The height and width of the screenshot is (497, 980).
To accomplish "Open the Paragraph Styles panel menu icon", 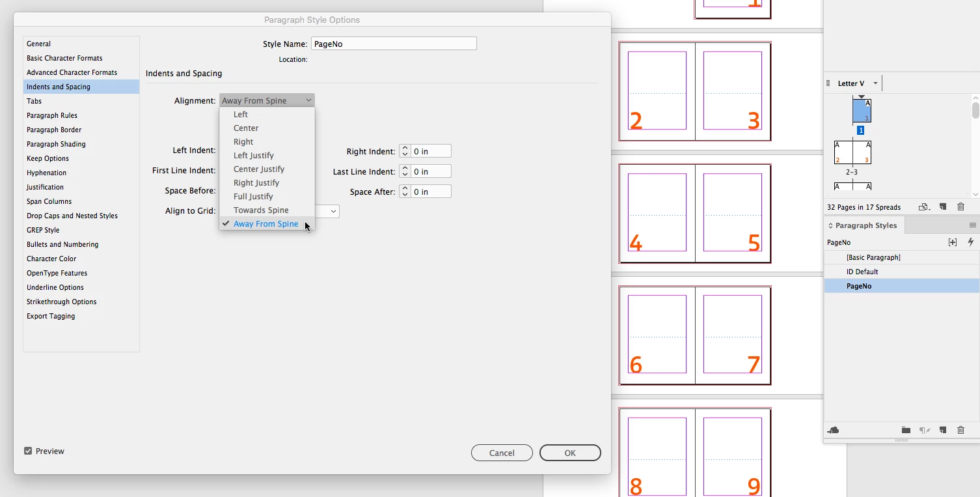I will click(973, 225).
